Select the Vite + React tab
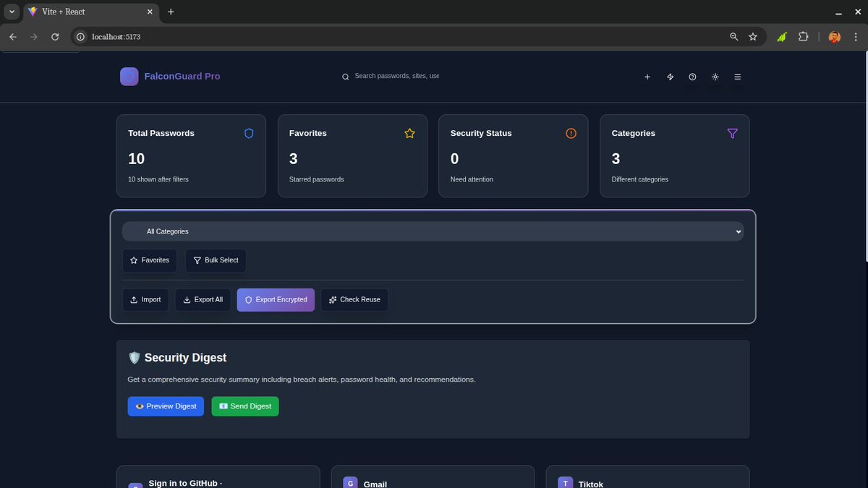 click(90, 12)
